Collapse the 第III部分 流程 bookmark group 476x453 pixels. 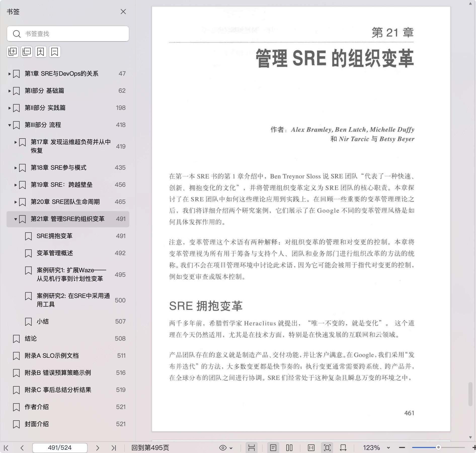(x=10, y=125)
